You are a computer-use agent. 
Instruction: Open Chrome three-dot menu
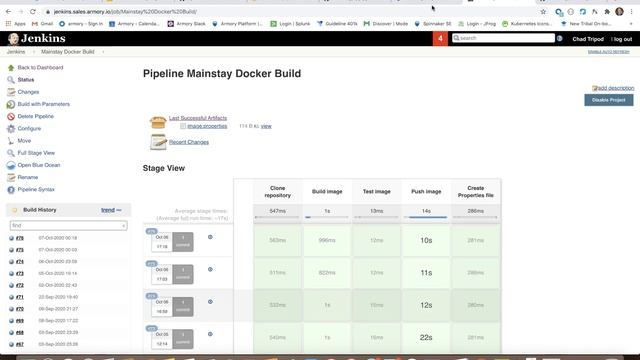(631, 12)
